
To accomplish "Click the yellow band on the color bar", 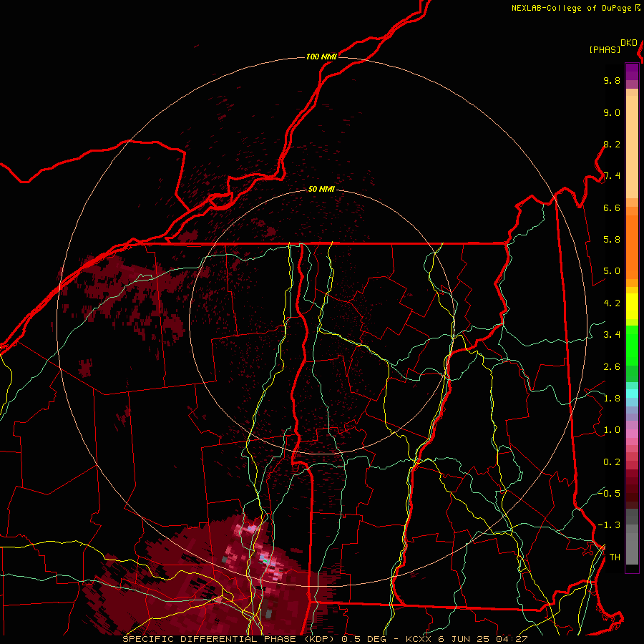I will [x=632, y=306].
